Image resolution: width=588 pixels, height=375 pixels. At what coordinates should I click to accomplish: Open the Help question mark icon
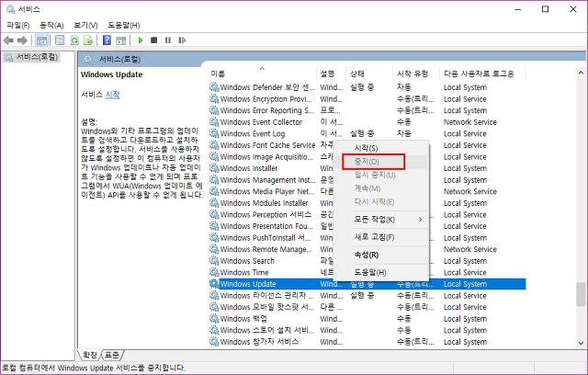107,40
